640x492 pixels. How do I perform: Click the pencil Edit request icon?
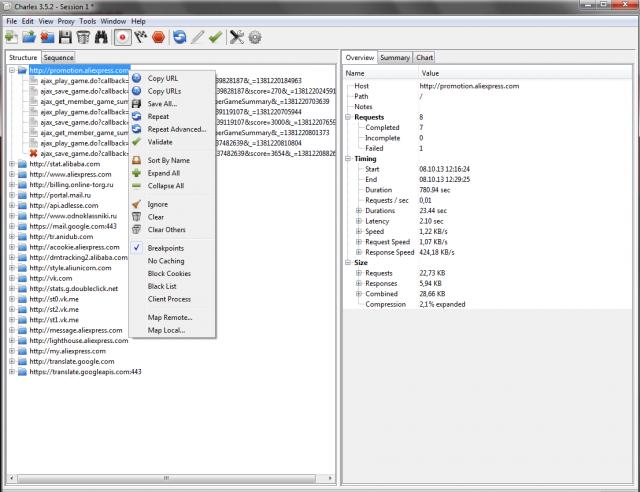pyautogui.click(x=198, y=38)
